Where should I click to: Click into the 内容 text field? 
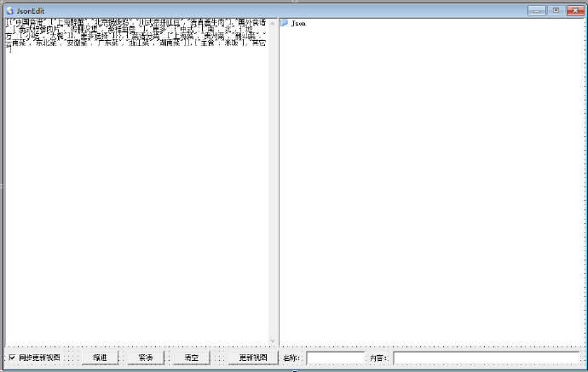(x=486, y=358)
